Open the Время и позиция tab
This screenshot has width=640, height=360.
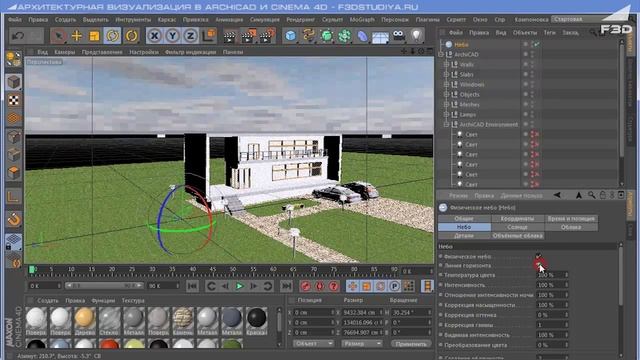571,218
